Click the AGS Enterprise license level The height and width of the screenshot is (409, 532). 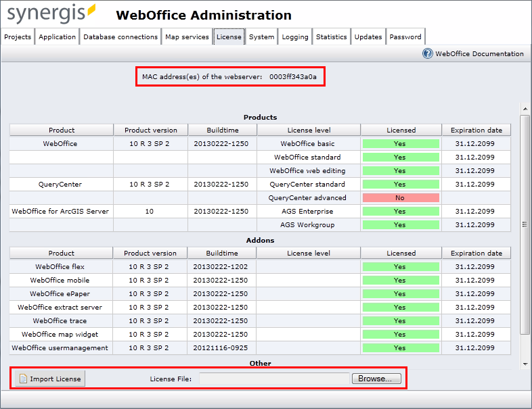307,212
